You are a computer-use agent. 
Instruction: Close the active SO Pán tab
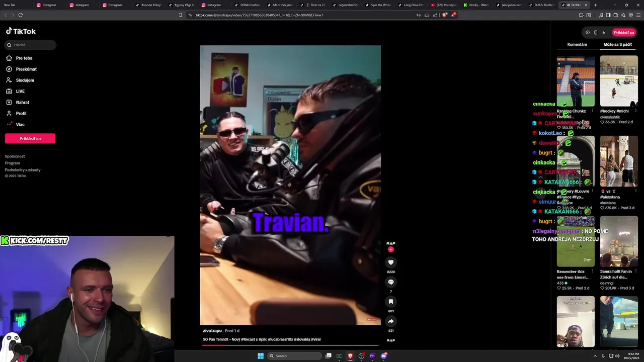click(x=586, y=5)
